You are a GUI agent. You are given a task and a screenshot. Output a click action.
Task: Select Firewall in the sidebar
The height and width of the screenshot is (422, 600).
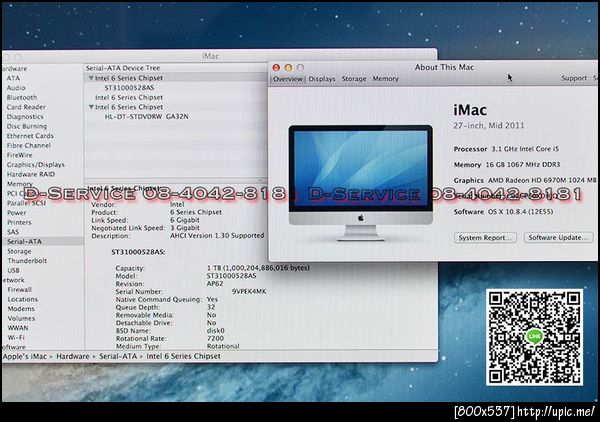(x=20, y=290)
